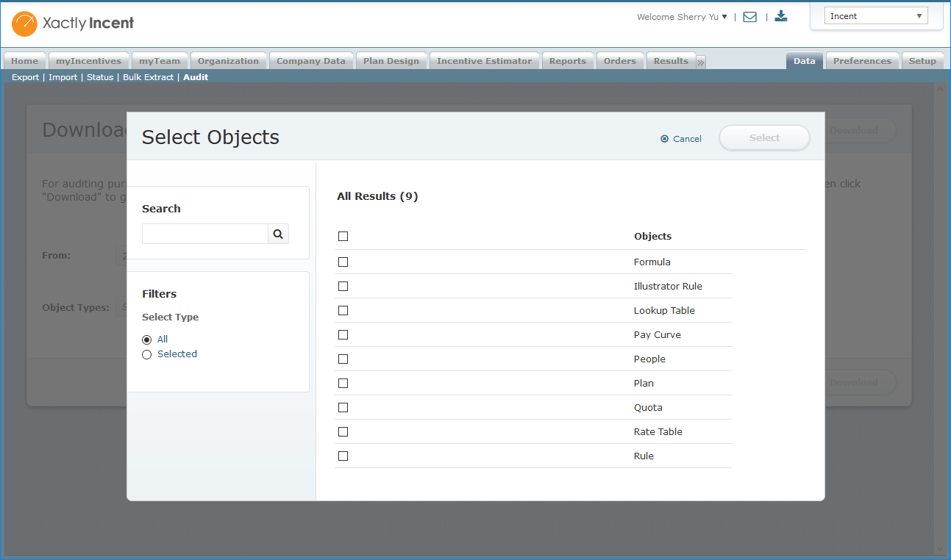Click the Xactly Incent logo
The width and height of the screenshot is (951, 560).
point(73,24)
